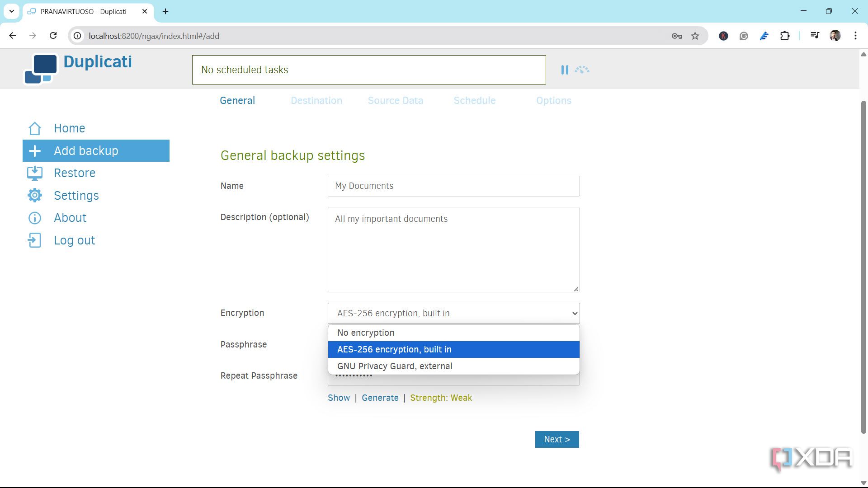
Task: Log out using the exit icon
Action: pos(35,240)
